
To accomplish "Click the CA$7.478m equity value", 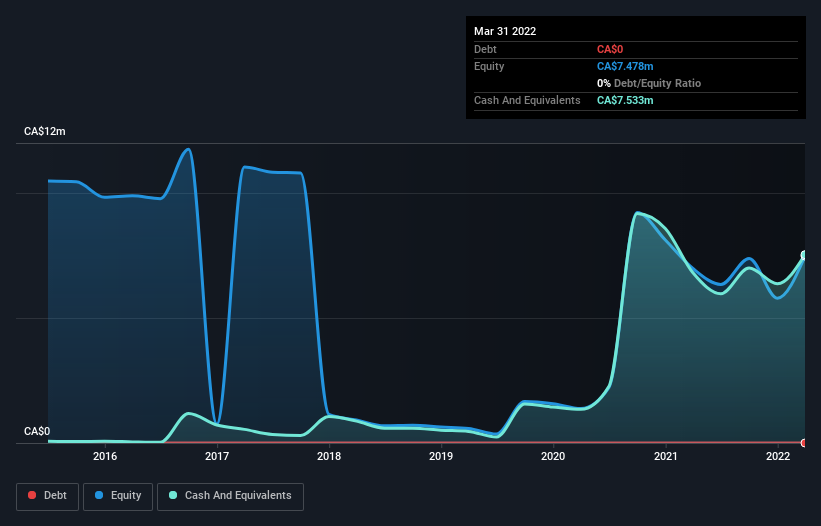I will coord(625,66).
